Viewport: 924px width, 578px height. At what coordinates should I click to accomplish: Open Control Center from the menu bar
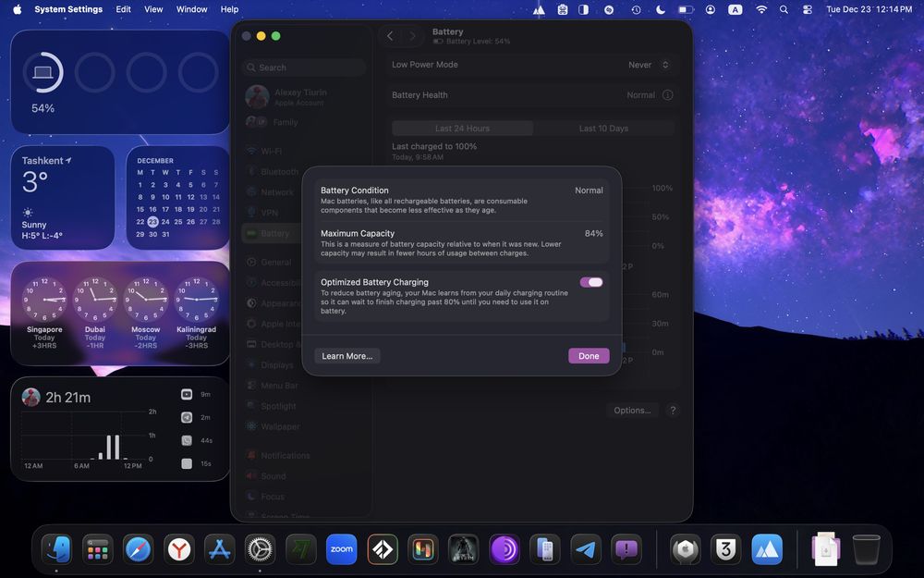pyautogui.click(x=808, y=9)
